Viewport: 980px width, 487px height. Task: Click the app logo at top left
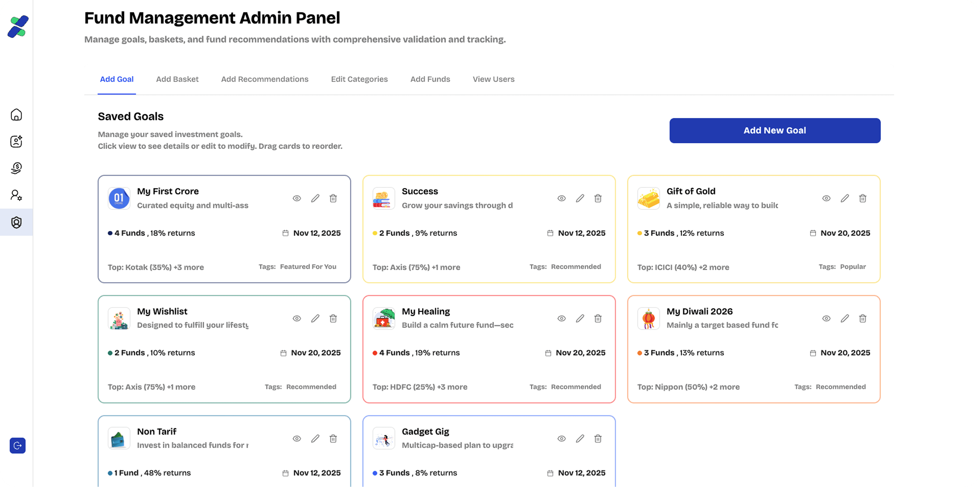pos(18,27)
